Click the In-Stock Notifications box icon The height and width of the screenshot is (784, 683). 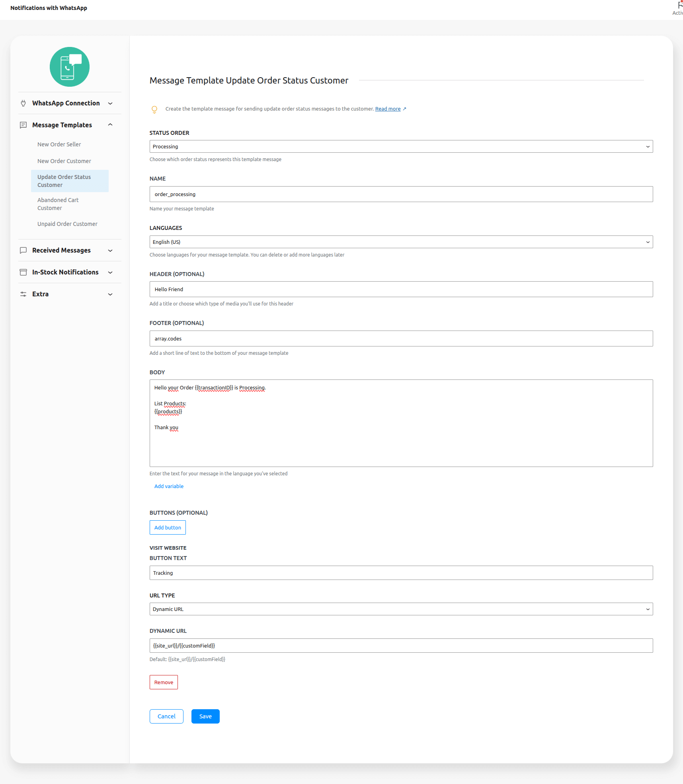coord(23,272)
